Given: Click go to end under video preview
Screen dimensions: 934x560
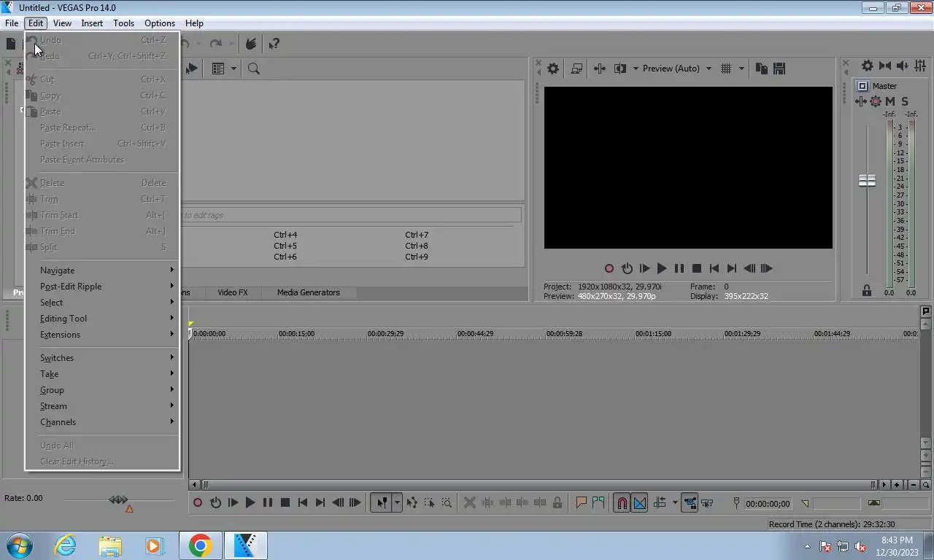Looking at the screenshot, I should [x=732, y=268].
